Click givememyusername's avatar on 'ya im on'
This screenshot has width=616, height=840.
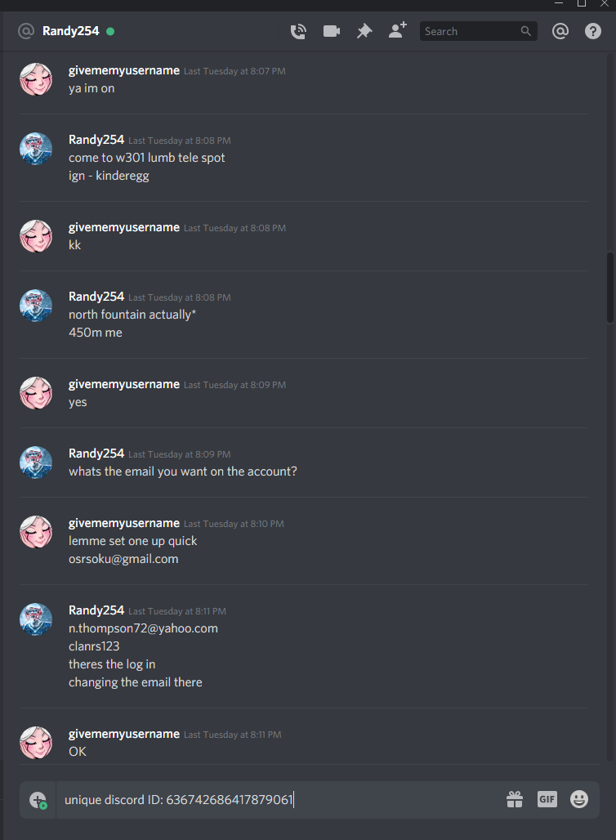click(36, 79)
